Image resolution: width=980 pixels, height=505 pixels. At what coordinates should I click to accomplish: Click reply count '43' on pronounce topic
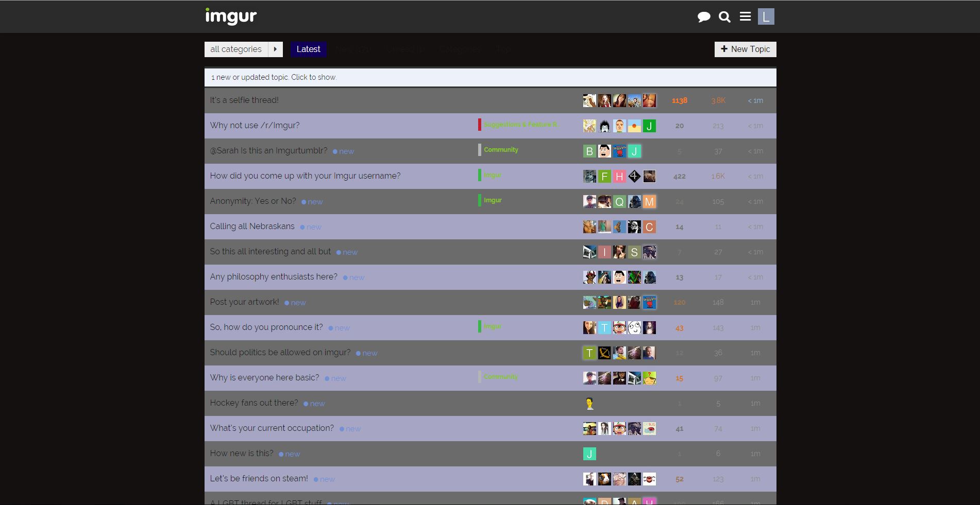tap(680, 327)
